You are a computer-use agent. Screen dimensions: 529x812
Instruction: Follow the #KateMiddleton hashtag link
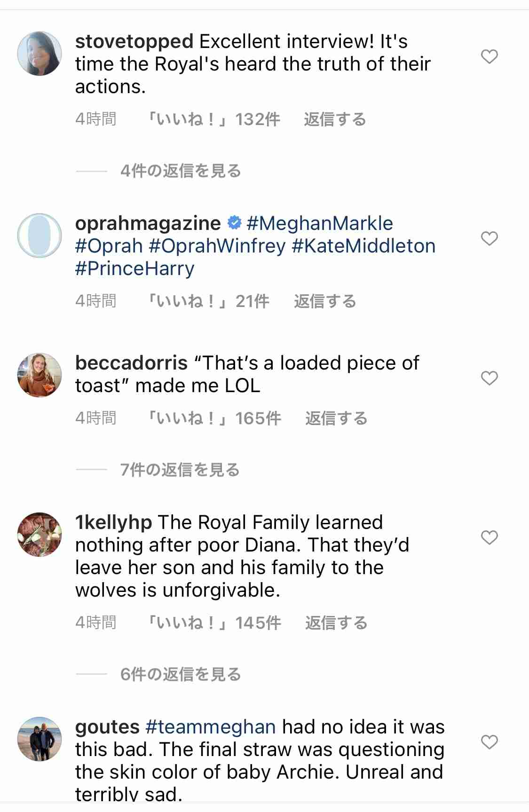click(363, 246)
